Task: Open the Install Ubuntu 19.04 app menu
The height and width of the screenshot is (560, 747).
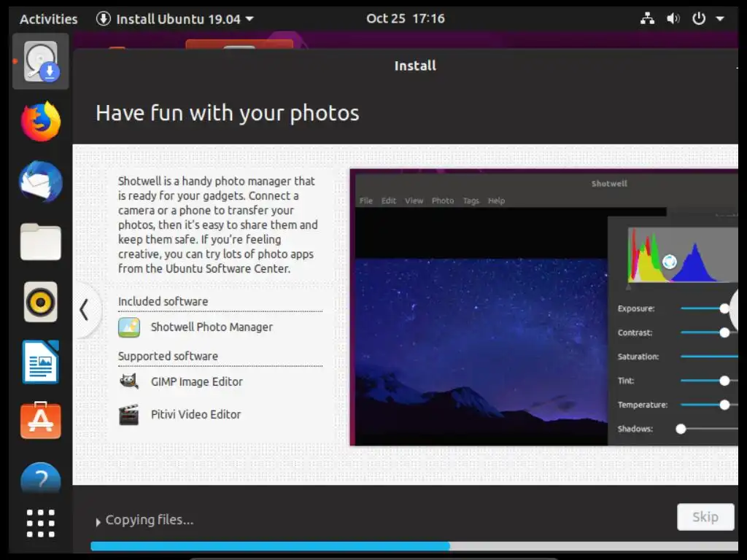Action: 175,19
